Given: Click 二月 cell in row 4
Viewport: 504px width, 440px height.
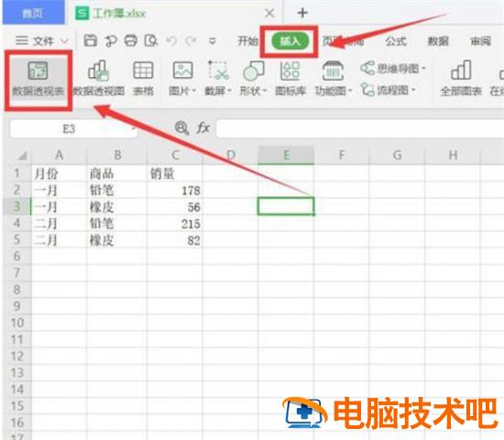Looking at the screenshot, I should point(60,224).
